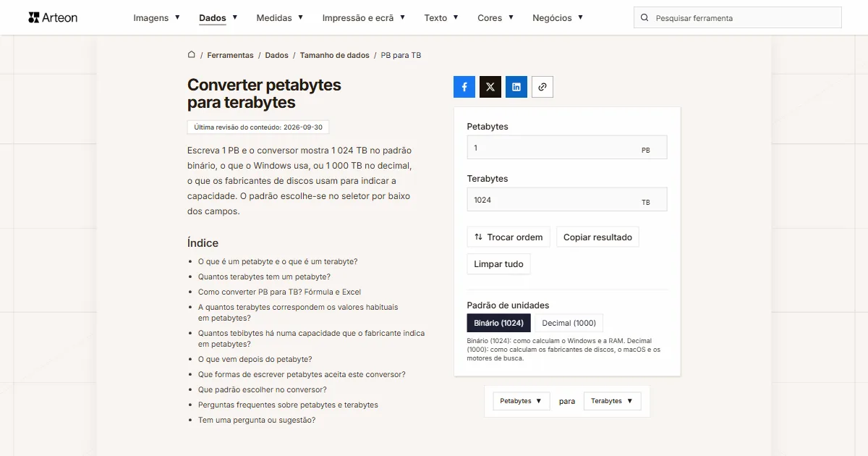Image resolution: width=868 pixels, height=456 pixels.
Task: Share page on Facebook
Action: click(464, 87)
